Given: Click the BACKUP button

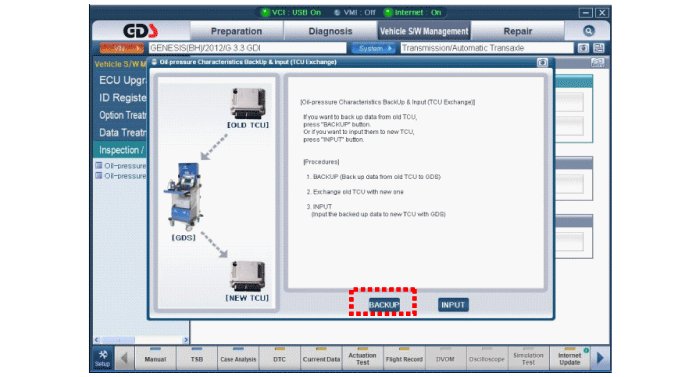Looking at the screenshot, I should click(383, 305).
